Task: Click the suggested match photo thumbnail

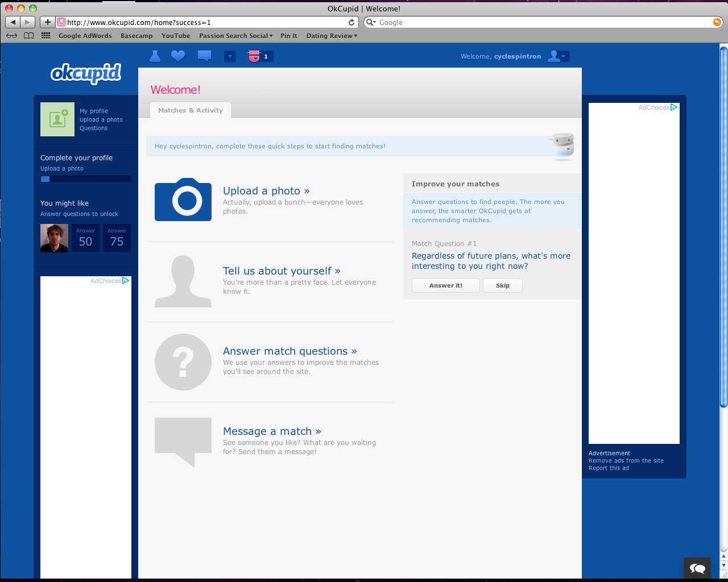Action: [x=55, y=238]
